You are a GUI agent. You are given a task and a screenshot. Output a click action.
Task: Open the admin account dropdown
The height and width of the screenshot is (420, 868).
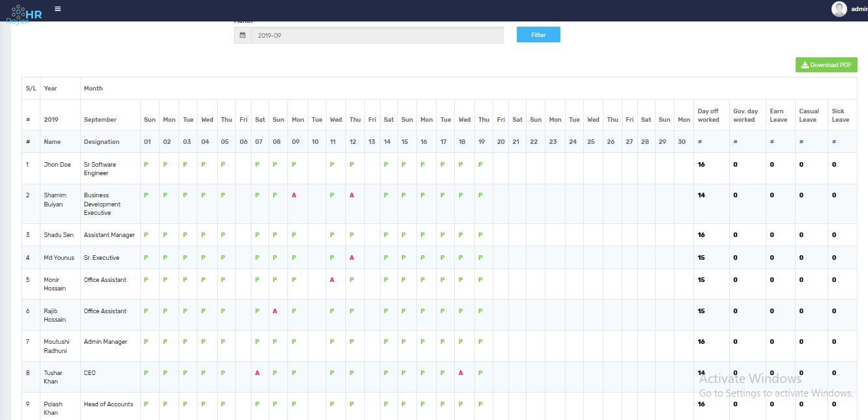[859, 9]
